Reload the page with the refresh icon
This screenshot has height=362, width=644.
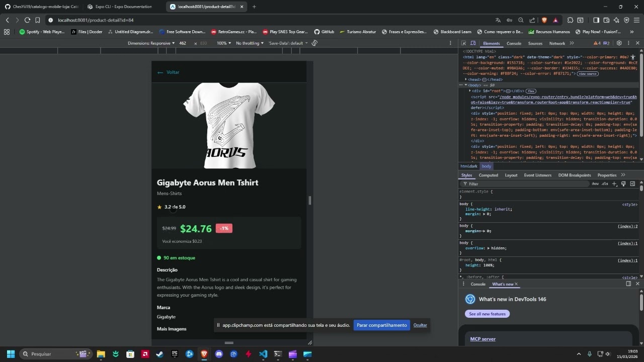[x=27, y=20]
